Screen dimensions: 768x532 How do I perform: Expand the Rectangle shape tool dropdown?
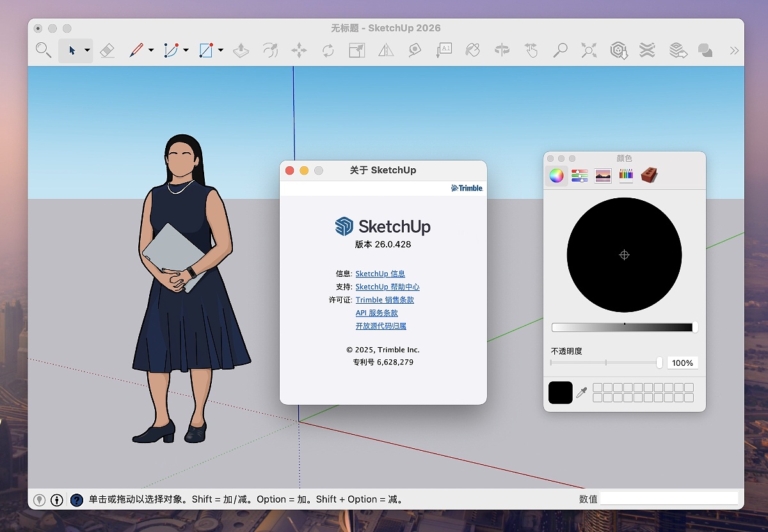coord(220,51)
